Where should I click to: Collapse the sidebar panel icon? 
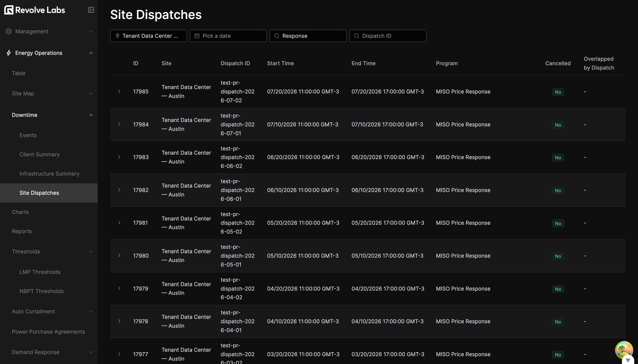tap(91, 10)
